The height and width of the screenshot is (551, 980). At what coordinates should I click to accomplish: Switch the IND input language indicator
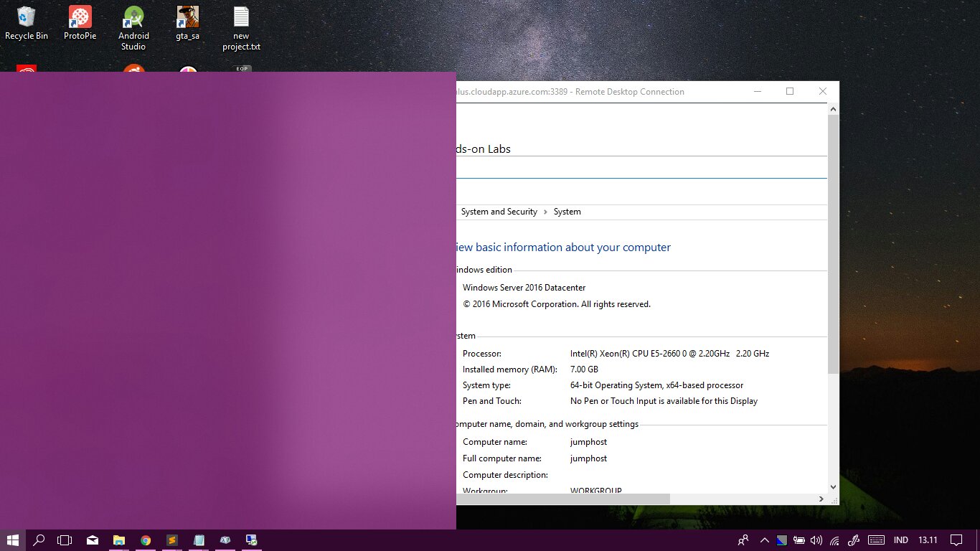(x=901, y=540)
